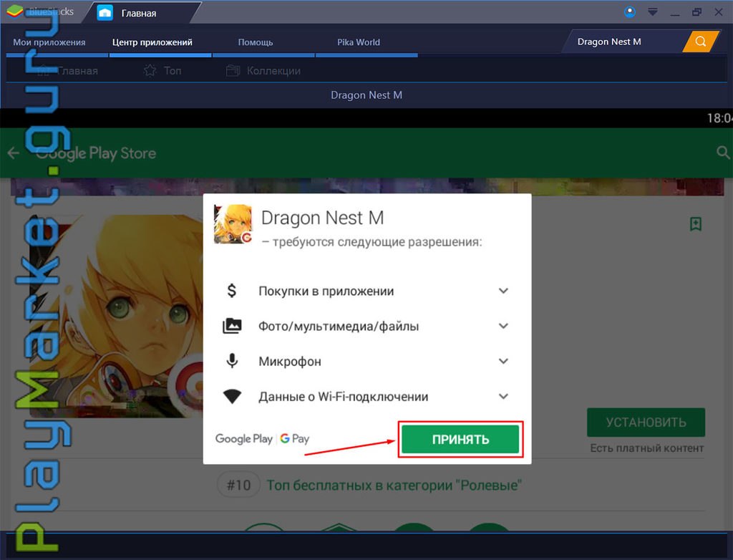Click the Топ star icon
The height and width of the screenshot is (560, 733).
click(150, 71)
